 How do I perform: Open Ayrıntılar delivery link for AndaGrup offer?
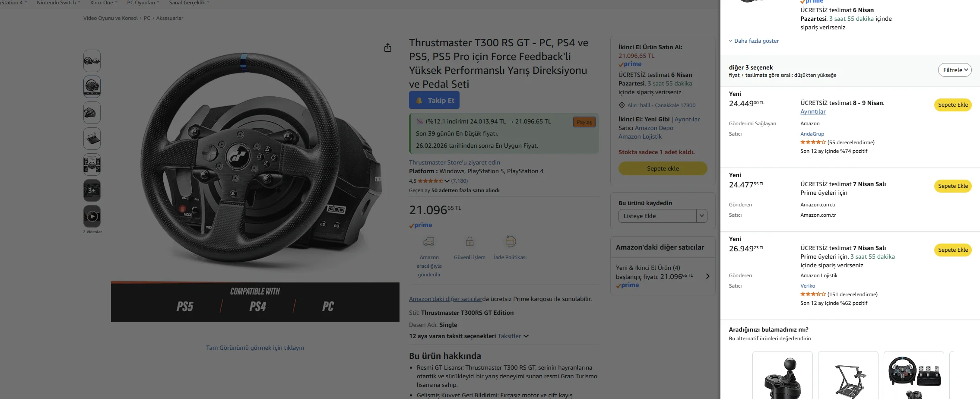(x=813, y=111)
